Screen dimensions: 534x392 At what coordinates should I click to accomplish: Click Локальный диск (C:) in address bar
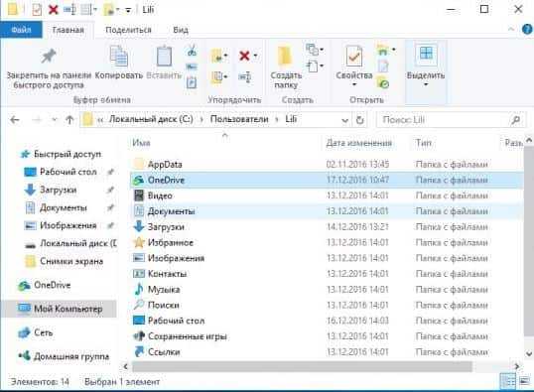(151, 119)
